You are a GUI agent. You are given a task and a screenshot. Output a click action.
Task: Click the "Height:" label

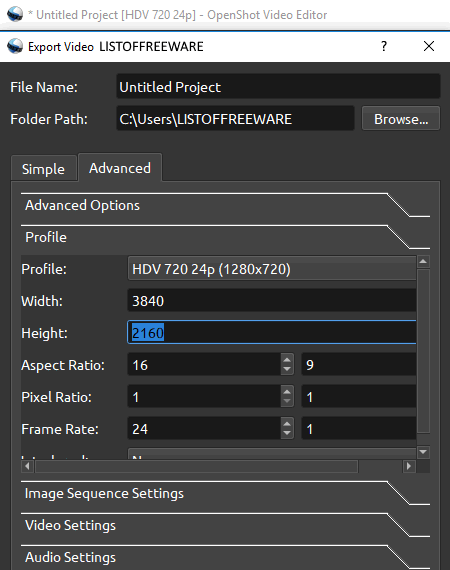44,333
